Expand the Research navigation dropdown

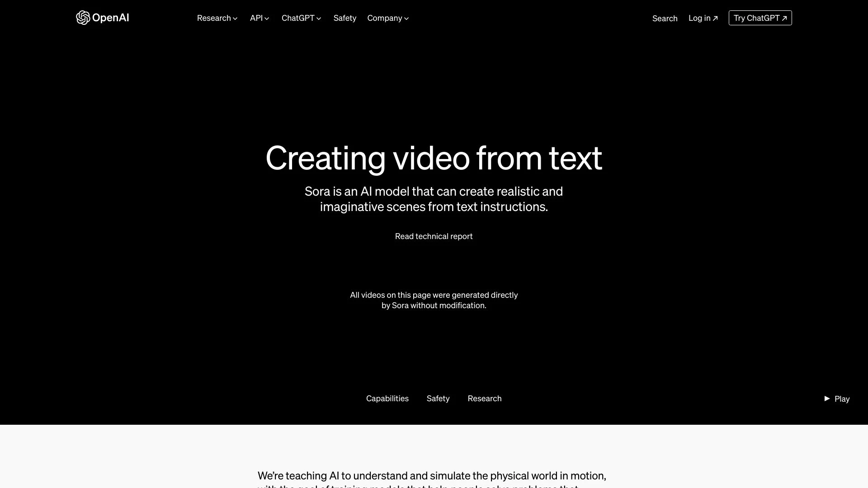[x=217, y=18]
